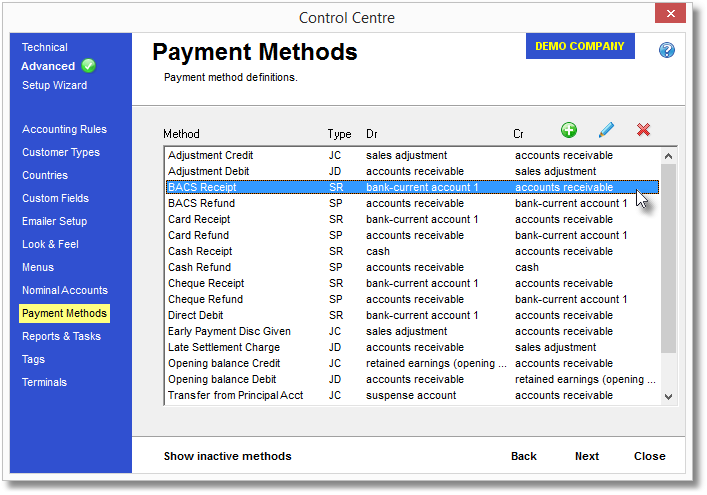Select Technical in the sidebar

[x=45, y=47]
